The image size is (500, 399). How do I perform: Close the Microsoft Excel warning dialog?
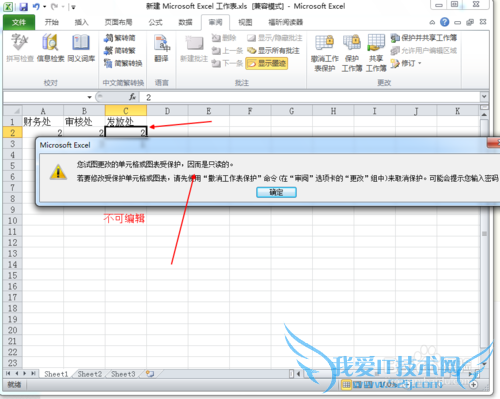pos(494,143)
